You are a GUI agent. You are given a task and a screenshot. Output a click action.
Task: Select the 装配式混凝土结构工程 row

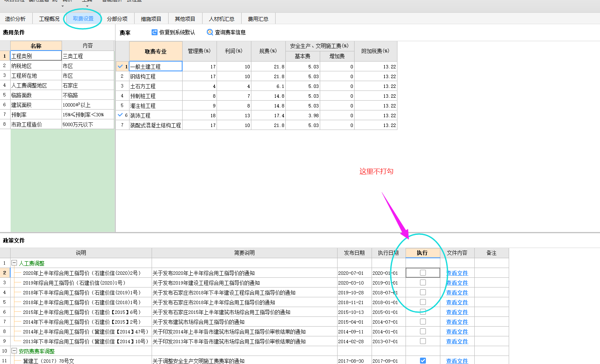pyautogui.click(x=256, y=125)
